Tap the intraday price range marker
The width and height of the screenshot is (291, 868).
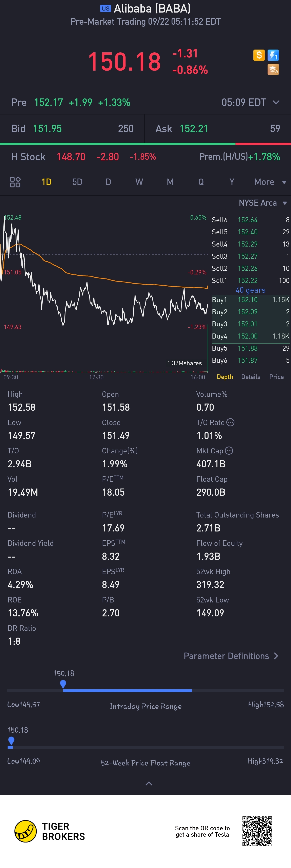[63, 684]
